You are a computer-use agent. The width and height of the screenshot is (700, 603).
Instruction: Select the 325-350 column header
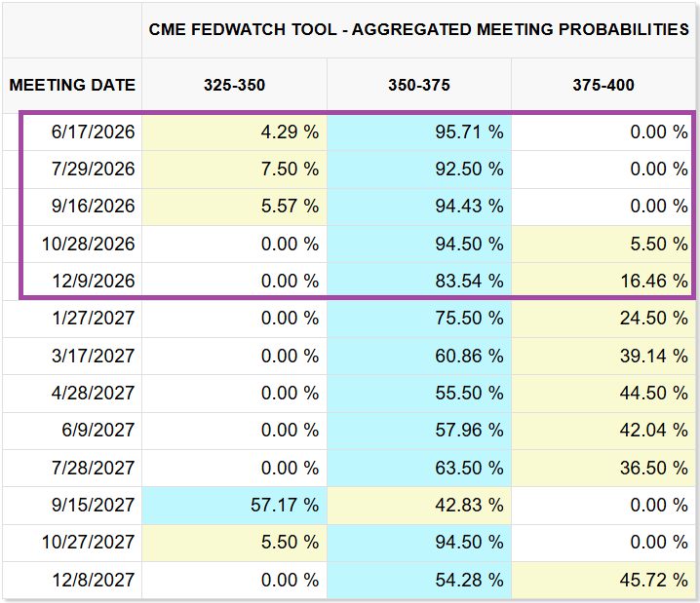click(x=234, y=85)
